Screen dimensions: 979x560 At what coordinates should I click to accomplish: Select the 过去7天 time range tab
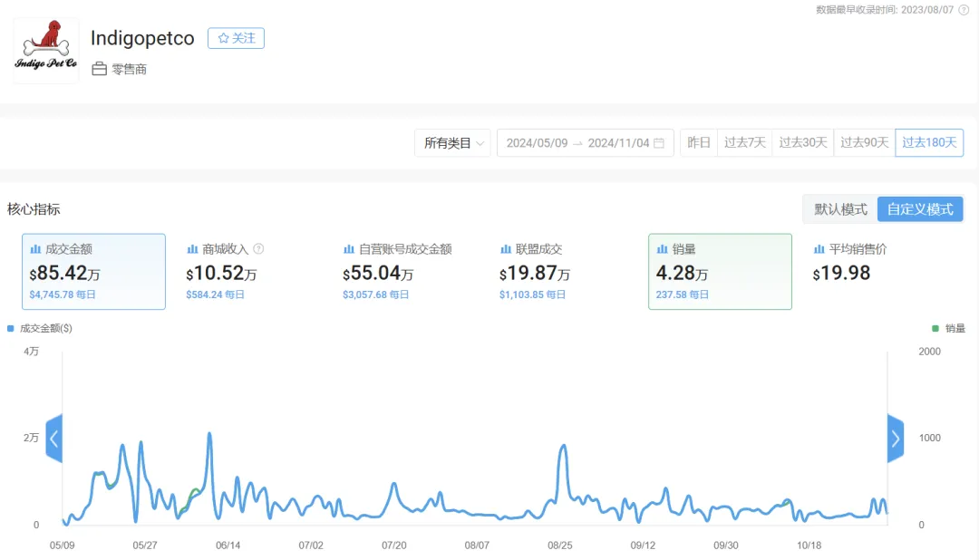point(744,143)
